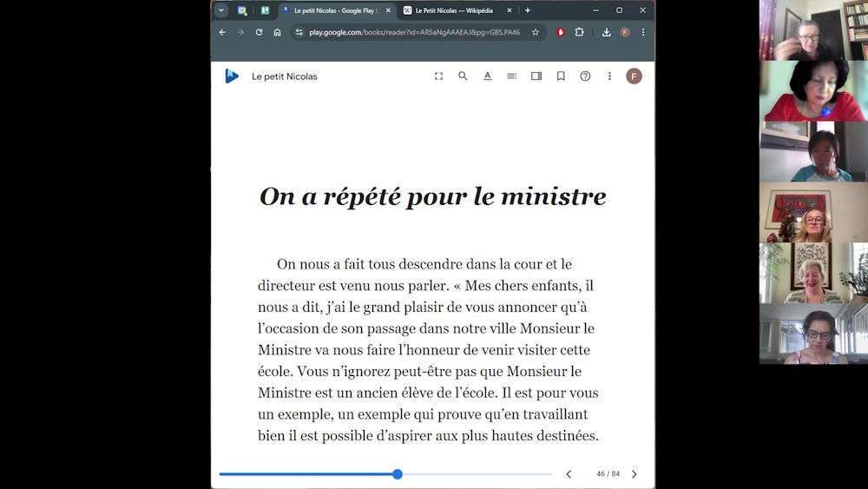The width and height of the screenshot is (868, 489).
Task: Open Chrome extensions puzzle icon
Action: pos(579,32)
